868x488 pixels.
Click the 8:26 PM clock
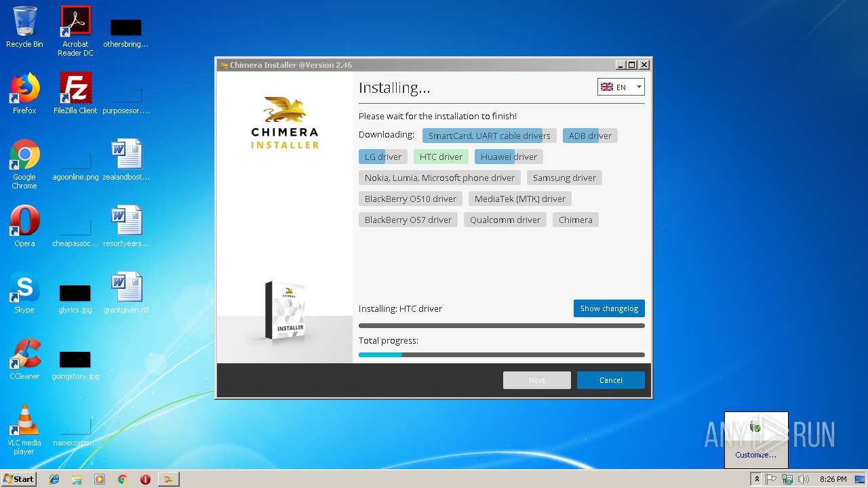[833, 479]
